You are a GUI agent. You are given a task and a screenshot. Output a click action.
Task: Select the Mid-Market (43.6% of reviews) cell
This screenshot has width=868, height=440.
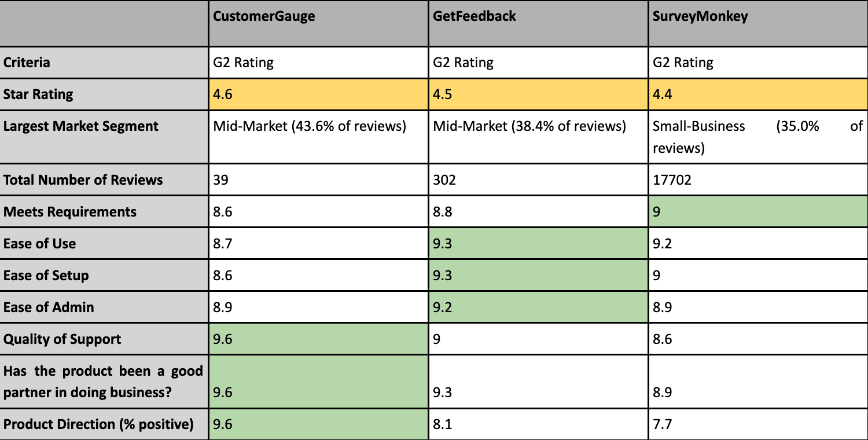point(309,126)
